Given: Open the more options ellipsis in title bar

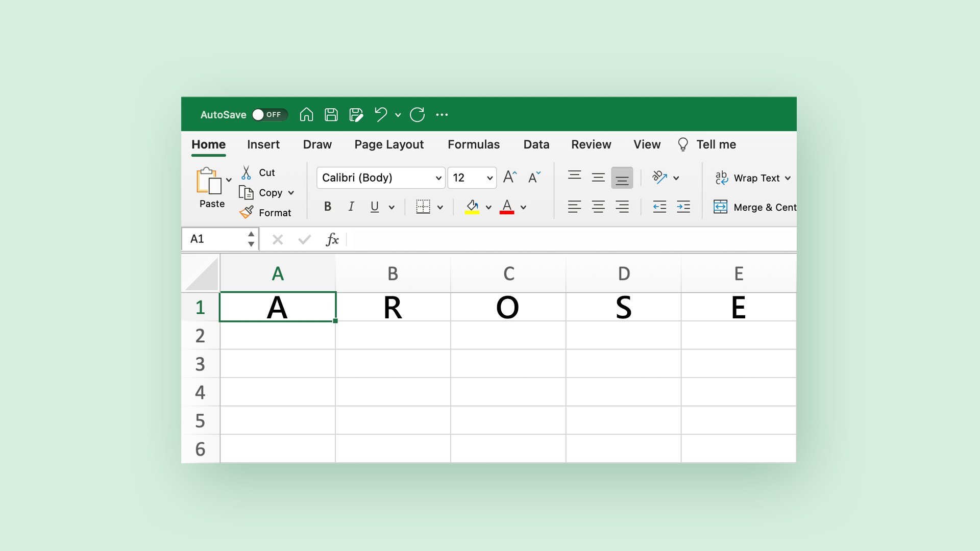Looking at the screenshot, I should pos(442,115).
